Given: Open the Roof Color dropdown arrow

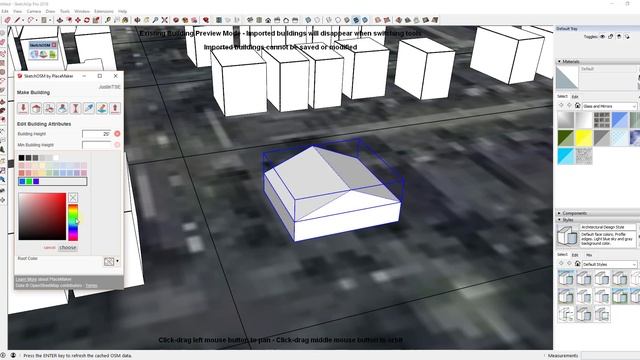Looking at the screenshot, I should pos(118,261).
